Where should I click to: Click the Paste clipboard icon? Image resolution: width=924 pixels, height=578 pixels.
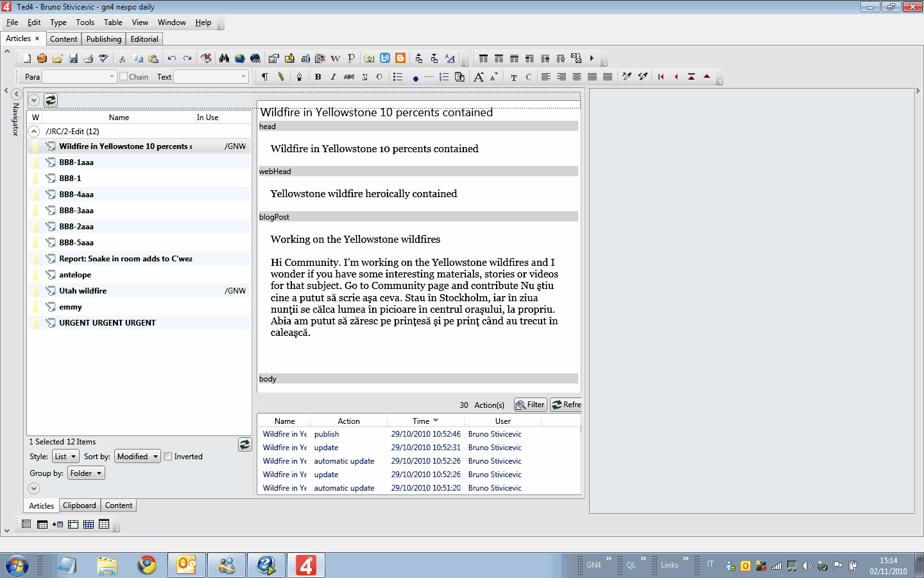153,58
